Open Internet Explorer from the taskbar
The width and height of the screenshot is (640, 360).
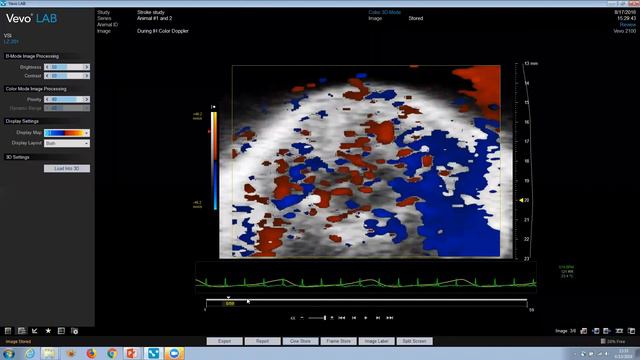click(30, 353)
